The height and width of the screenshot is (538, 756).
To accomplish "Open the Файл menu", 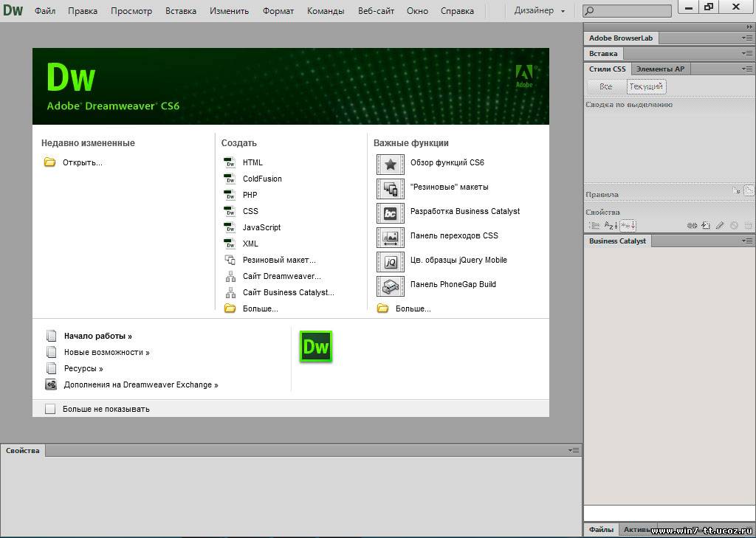I will 45,10.
